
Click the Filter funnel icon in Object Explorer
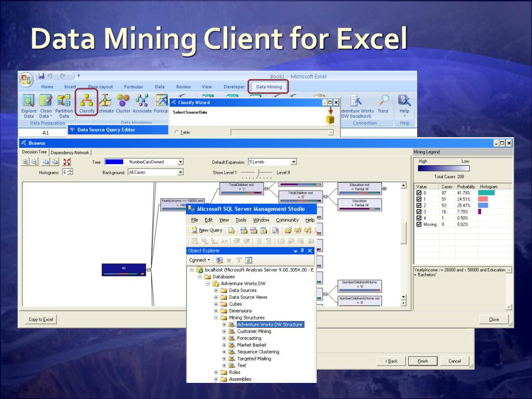(x=239, y=260)
